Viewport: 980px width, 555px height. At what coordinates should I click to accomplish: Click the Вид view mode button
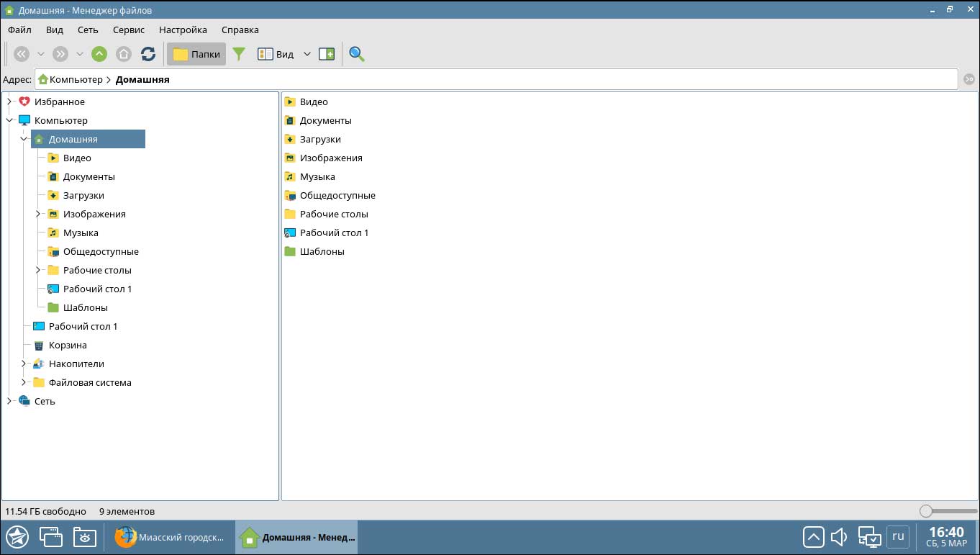(276, 54)
